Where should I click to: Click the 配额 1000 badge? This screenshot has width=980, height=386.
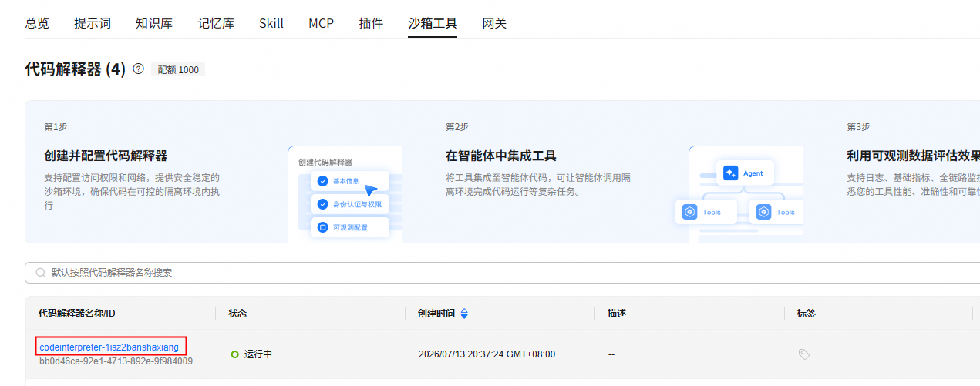(x=178, y=70)
